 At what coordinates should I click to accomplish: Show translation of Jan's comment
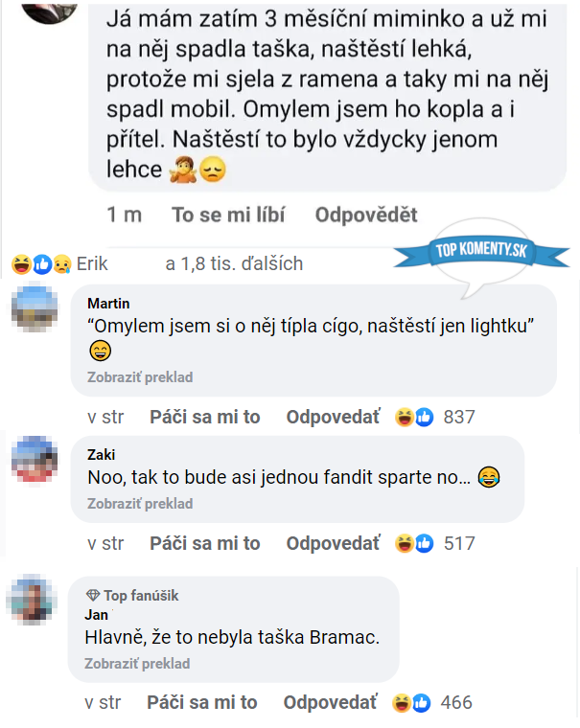click(137, 663)
